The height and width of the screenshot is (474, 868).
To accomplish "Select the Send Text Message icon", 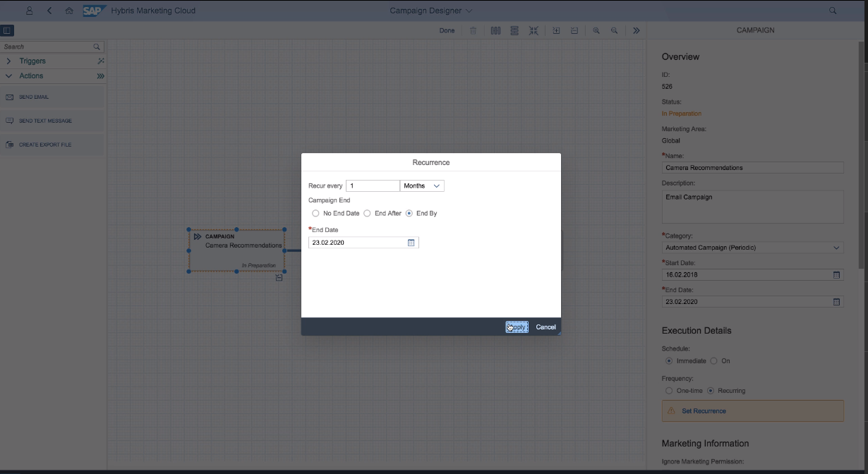I will click(10, 121).
